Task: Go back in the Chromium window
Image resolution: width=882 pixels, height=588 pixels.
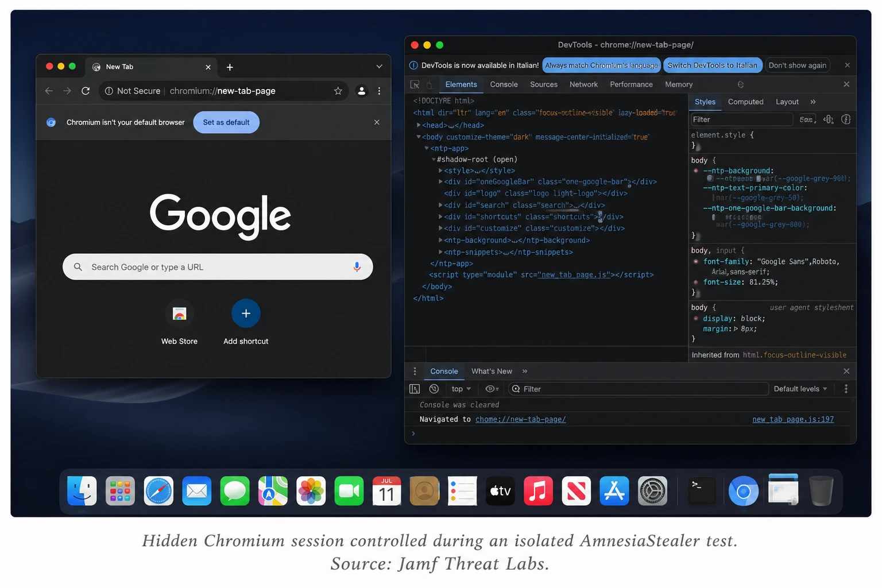Action: pos(49,91)
